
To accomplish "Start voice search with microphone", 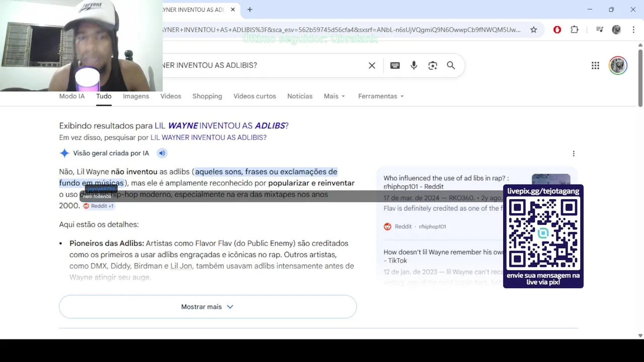I will 414,65.
